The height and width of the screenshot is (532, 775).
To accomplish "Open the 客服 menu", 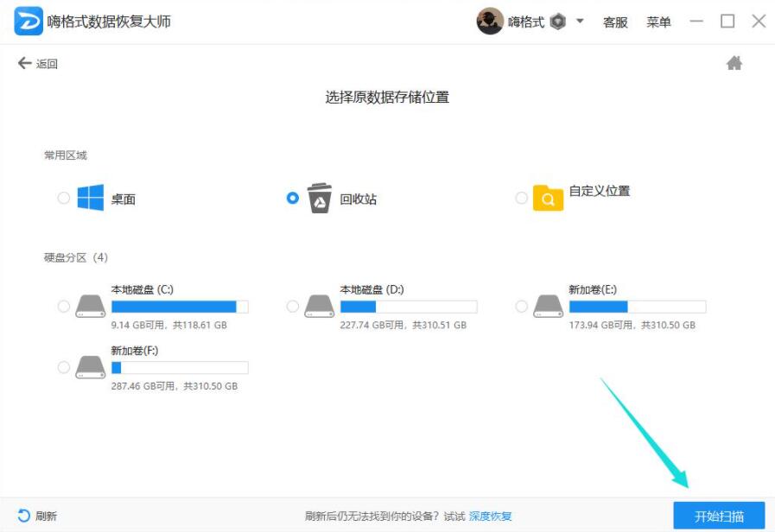I will pyautogui.click(x=615, y=22).
